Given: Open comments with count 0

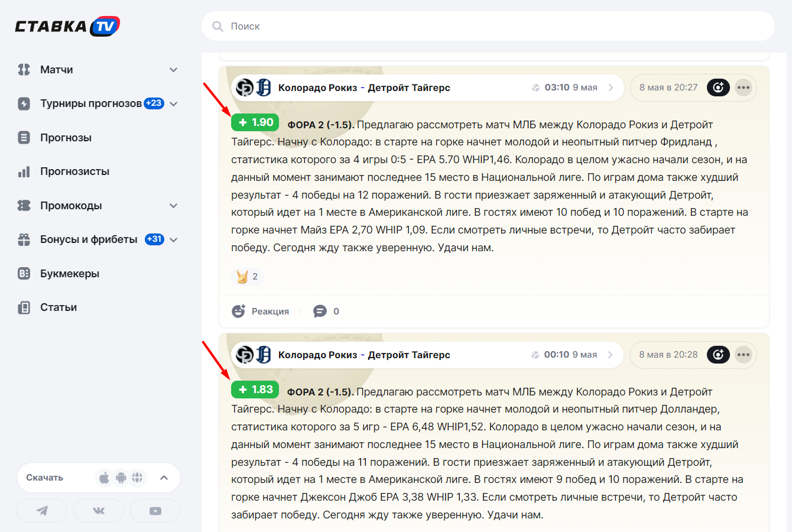Looking at the screenshot, I should tap(326, 312).
